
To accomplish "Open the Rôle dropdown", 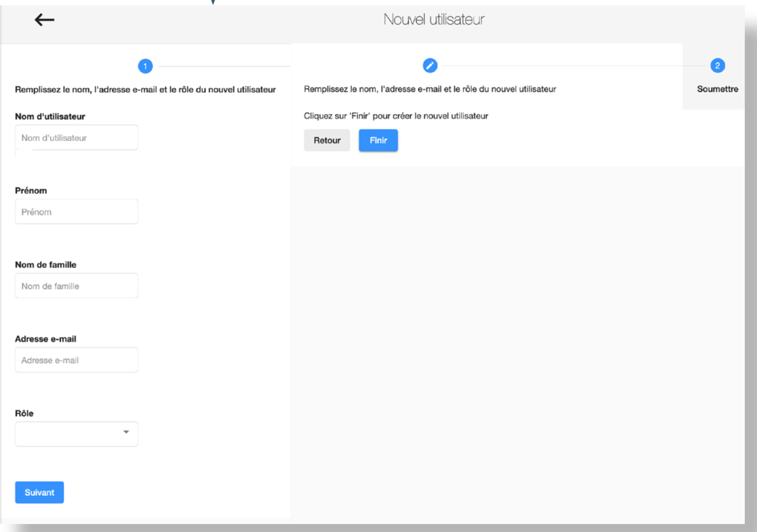I will click(76, 434).
